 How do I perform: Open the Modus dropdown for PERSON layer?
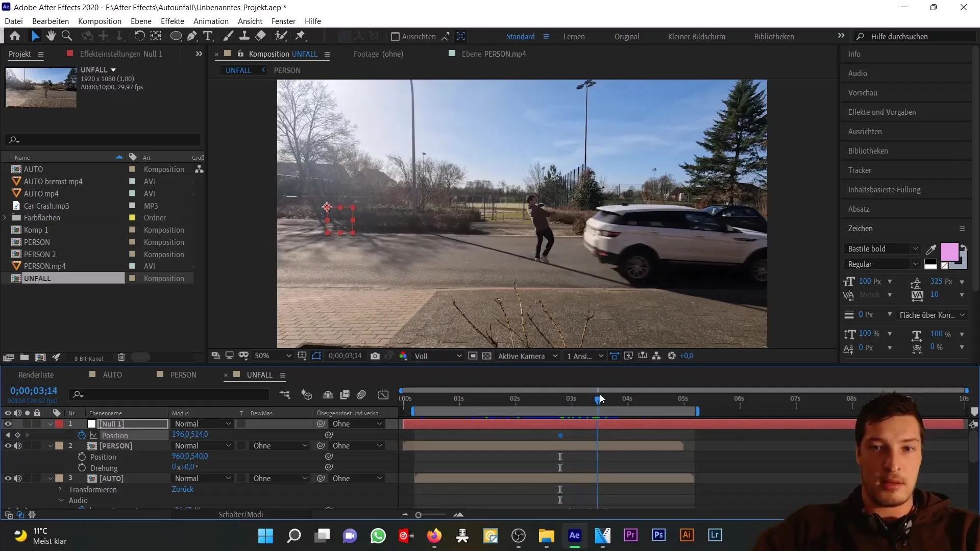pyautogui.click(x=202, y=445)
